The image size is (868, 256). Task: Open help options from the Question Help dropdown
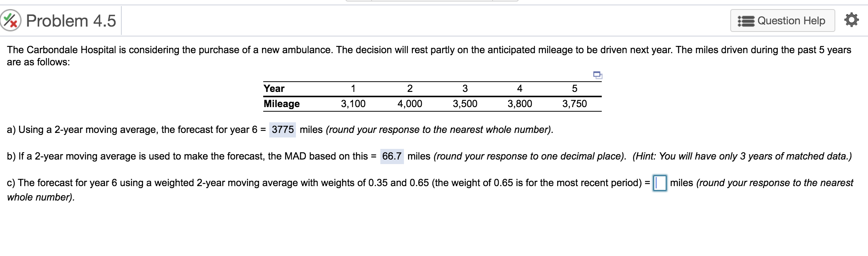click(x=782, y=21)
